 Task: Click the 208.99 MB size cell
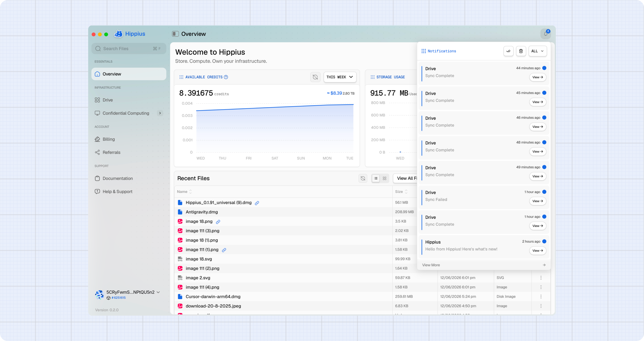click(404, 212)
